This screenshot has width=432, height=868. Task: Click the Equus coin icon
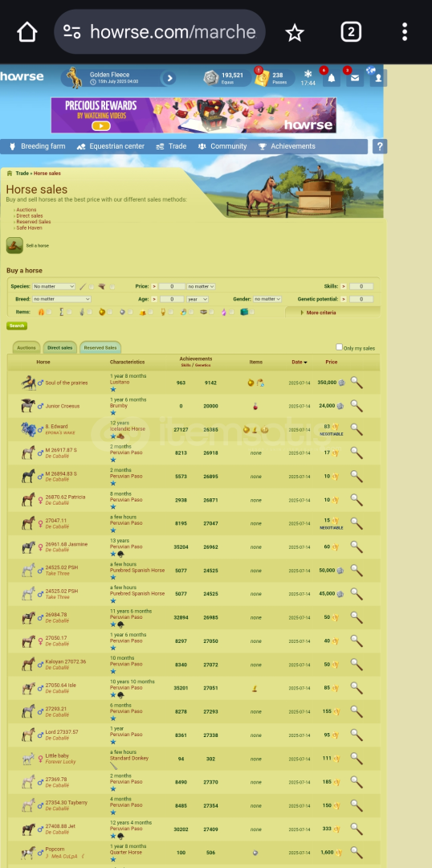(210, 78)
